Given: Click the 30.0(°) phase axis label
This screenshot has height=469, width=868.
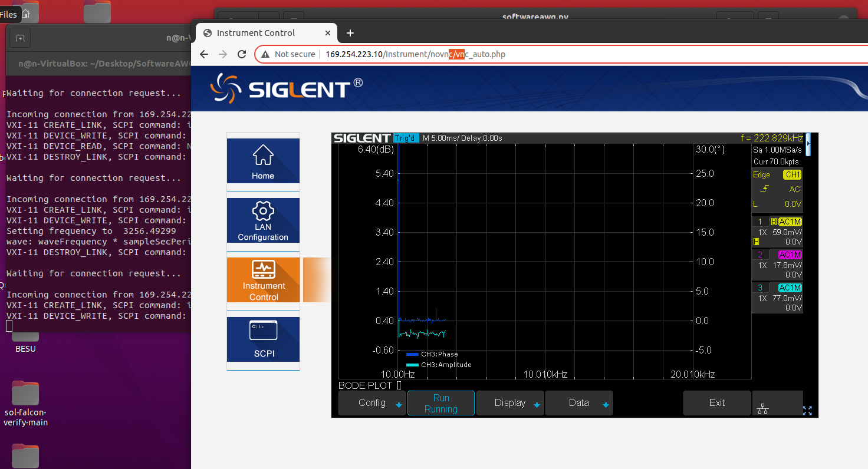Looking at the screenshot, I should click(x=711, y=149).
